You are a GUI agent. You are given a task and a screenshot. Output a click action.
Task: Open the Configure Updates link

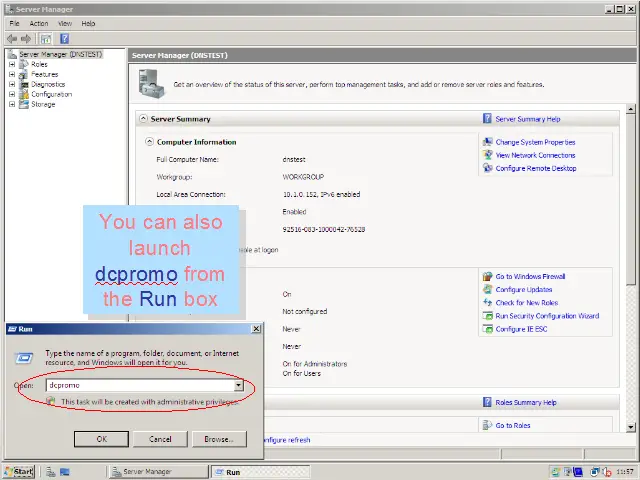tap(524, 289)
